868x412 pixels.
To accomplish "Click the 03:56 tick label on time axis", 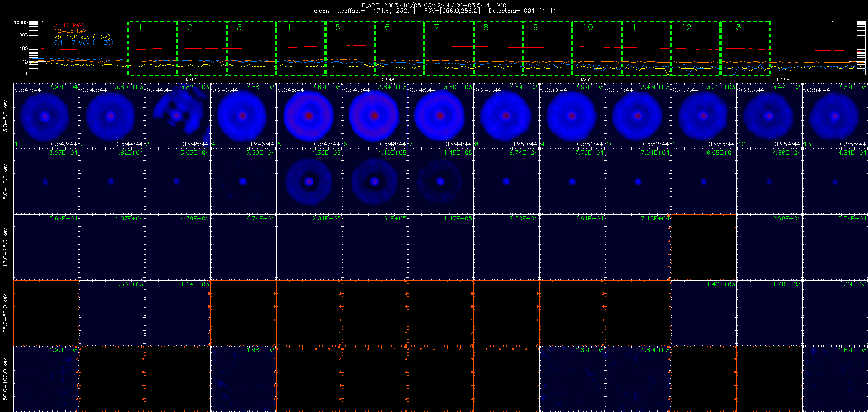I will coord(783,80).
